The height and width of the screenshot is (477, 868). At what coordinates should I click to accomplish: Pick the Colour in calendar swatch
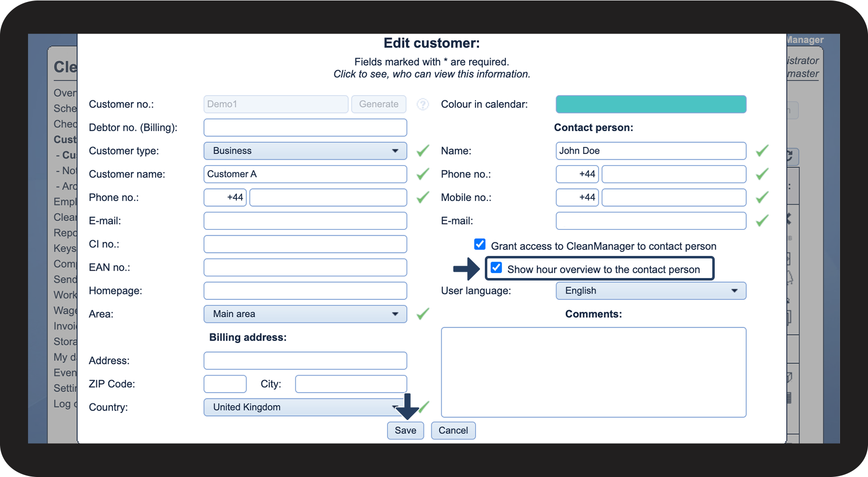[651, 104]
